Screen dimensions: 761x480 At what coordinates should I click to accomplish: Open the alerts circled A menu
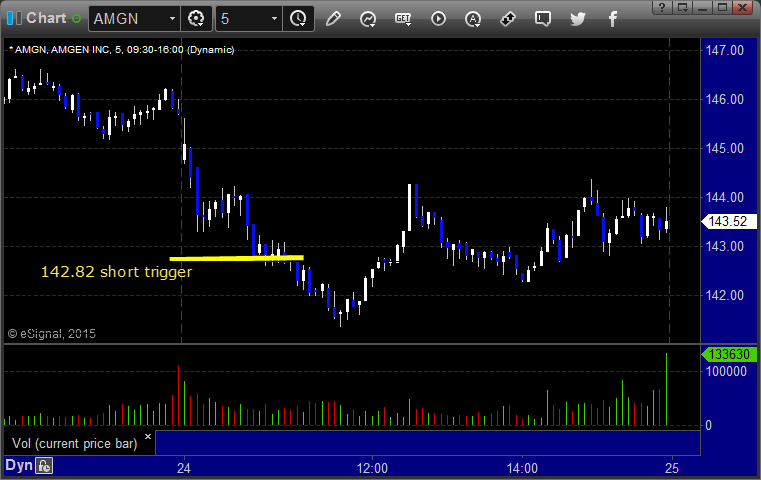point(473,19)
